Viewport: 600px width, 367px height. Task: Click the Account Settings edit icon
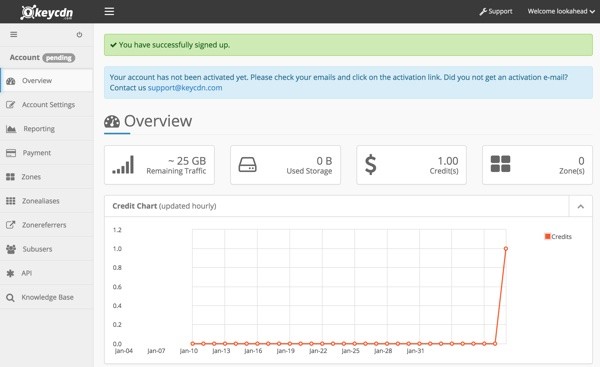point(11,105)
